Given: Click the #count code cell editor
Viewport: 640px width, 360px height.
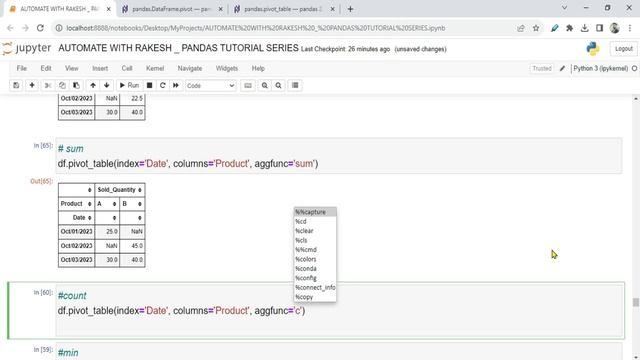Looking at the screenshot, I should click(x=340, y=311).
